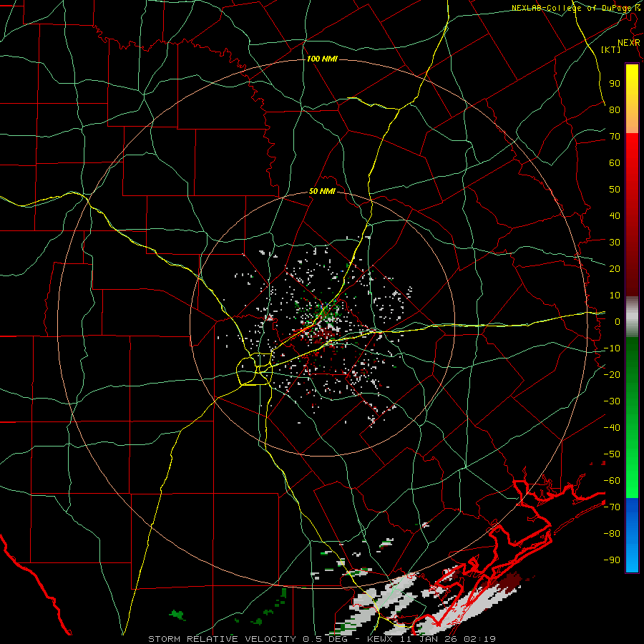Image resolution: width=644 pixels, height=644 pixels.
Task: Click the 40 value on the velocity scale
Action: 615,215
